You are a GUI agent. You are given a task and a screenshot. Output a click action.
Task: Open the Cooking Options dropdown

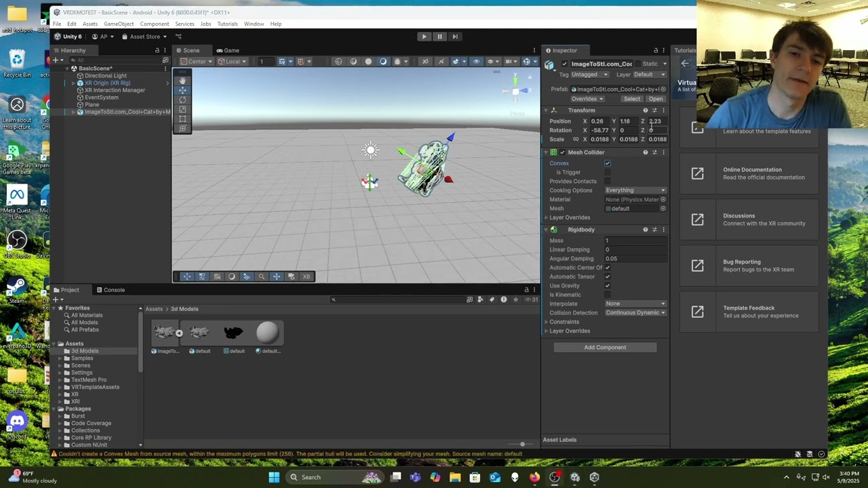pos(635,190)
